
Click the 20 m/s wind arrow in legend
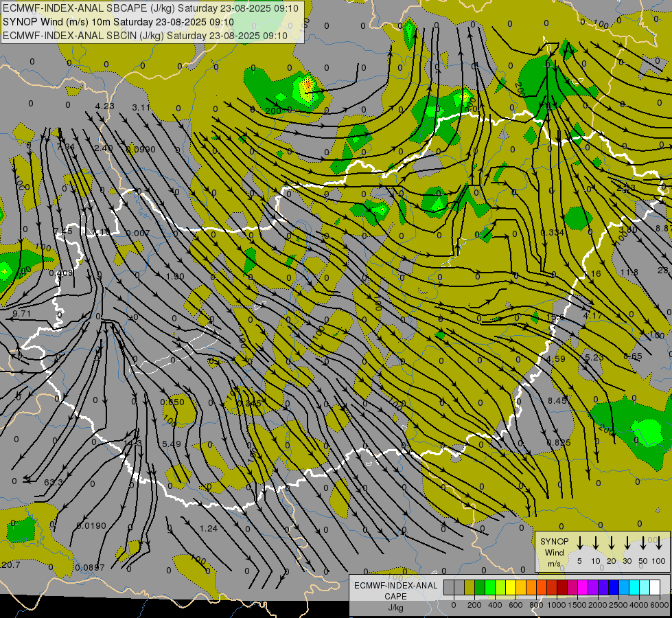(x=611, y=542)
